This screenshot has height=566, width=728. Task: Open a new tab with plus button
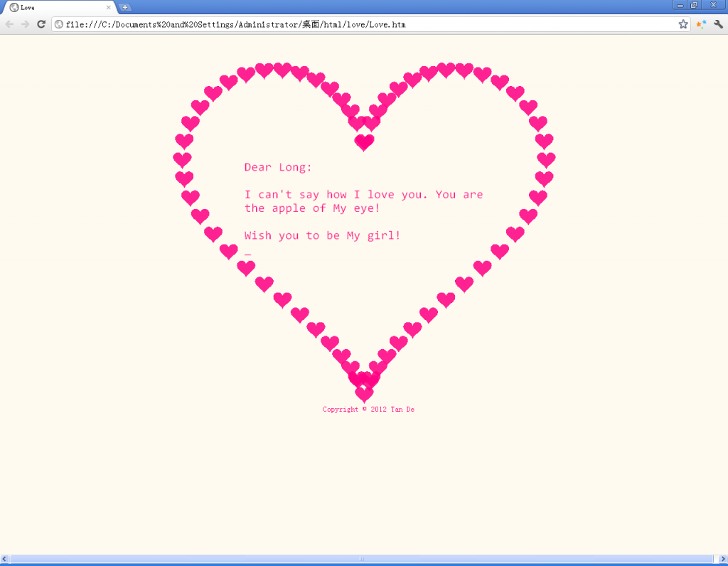[125, 7]
